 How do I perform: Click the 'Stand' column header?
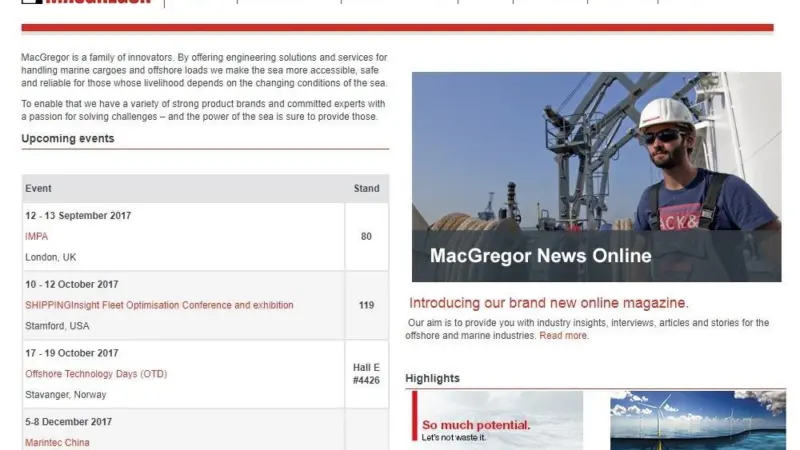(366, 188)
